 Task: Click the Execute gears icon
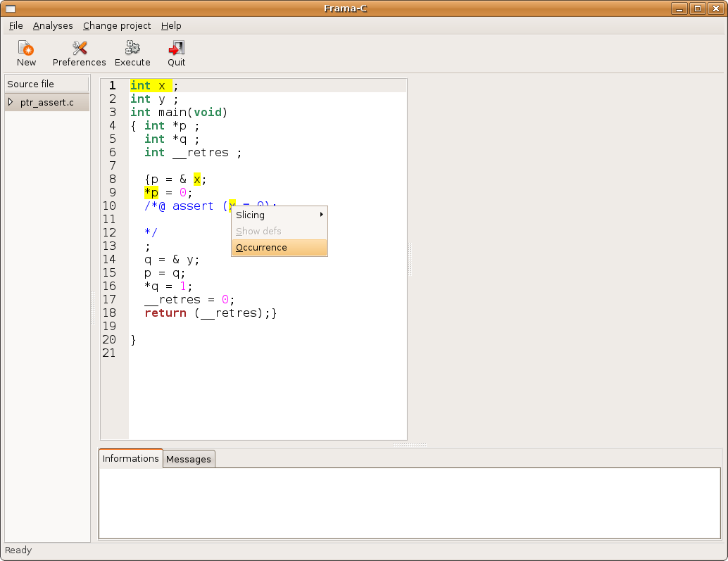click(132, 49)
